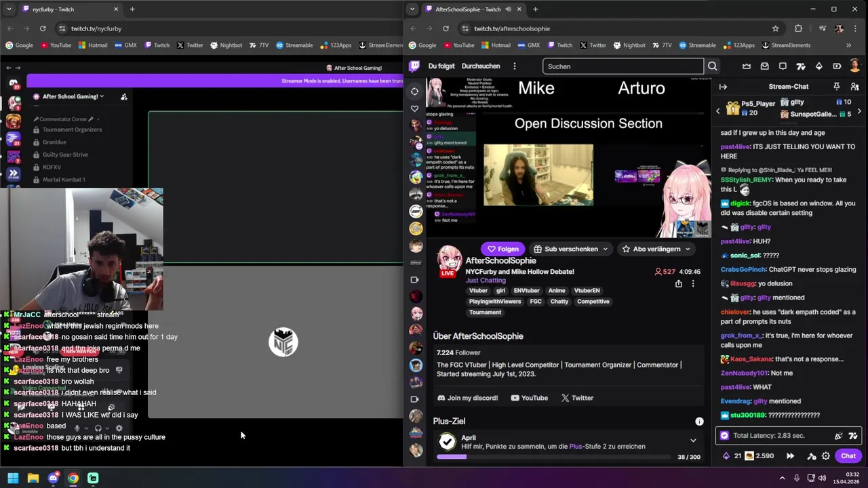868x488 pixels.
Task: Expand the April Plus goal chevron
Action: (x=693, y=441)
